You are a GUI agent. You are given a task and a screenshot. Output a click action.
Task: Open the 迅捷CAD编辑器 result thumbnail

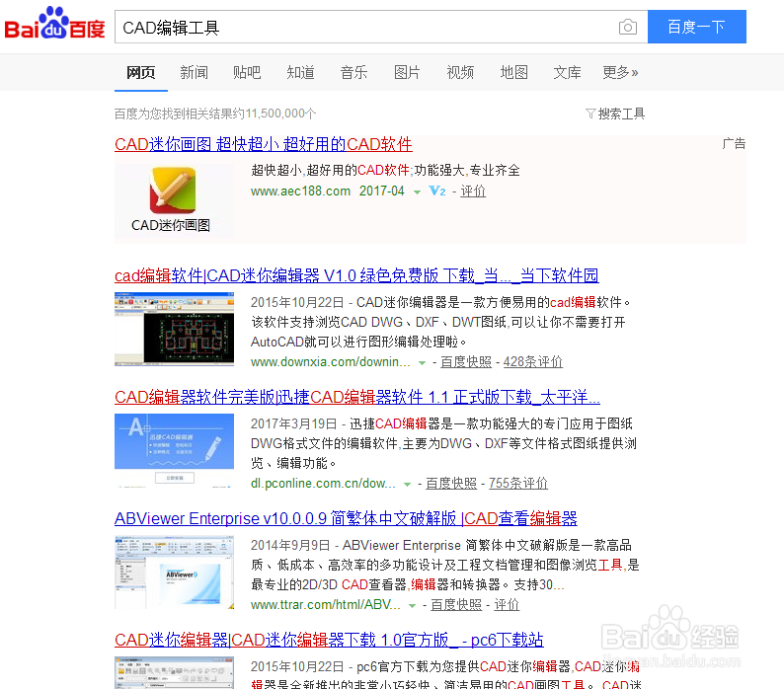pos(174,450)
